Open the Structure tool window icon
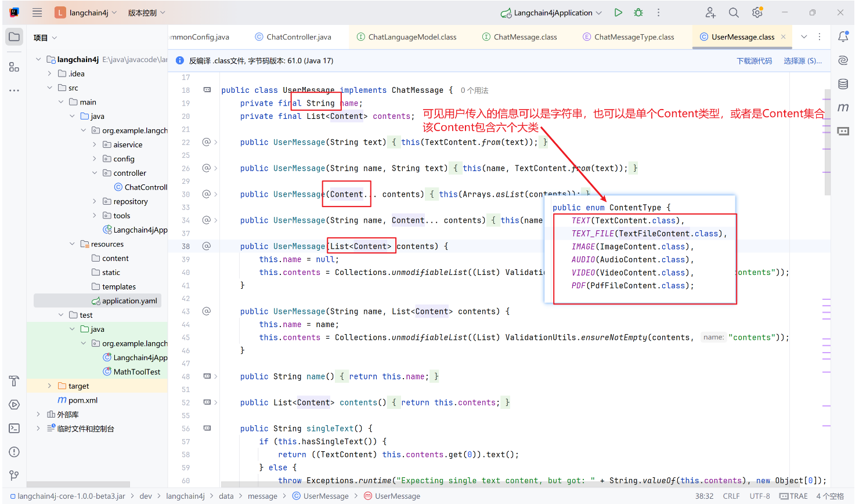This screenshot has width=859, height=504. [15, 67]
